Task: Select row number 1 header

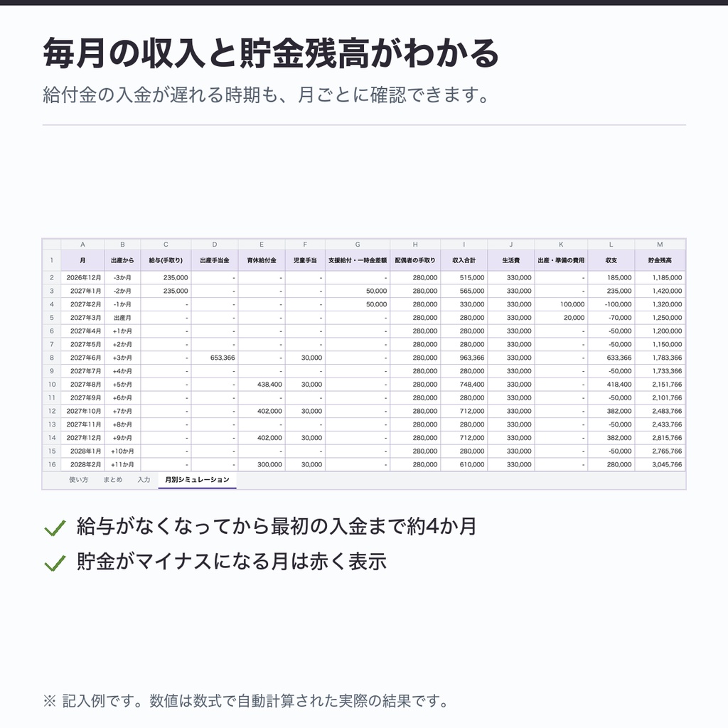Action: tap(51, 260)
